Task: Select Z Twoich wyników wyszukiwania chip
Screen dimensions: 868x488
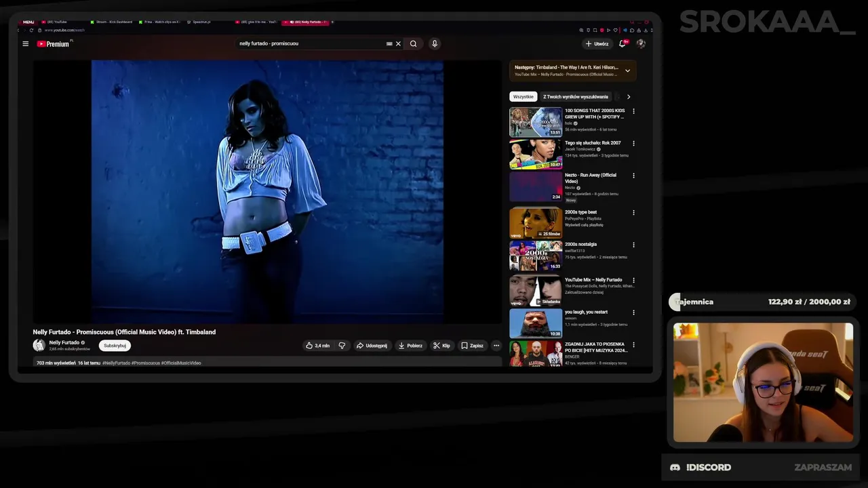Action: click(x=576, y=97)
